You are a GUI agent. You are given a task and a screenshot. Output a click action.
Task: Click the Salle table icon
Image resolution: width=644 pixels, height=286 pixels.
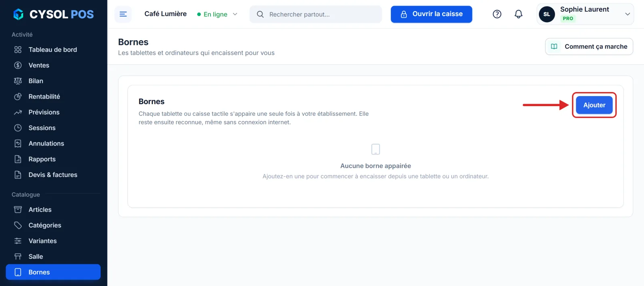click(18, 257)
